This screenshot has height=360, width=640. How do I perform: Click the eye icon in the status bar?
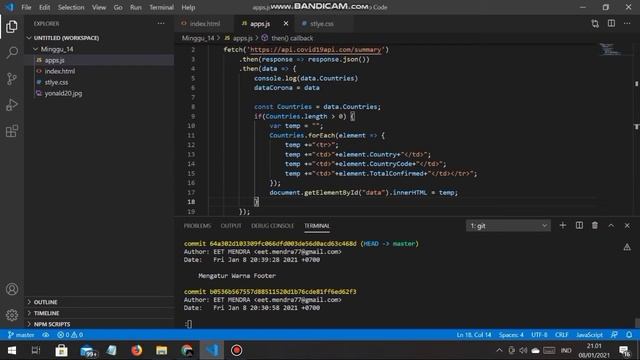[46, 335]
